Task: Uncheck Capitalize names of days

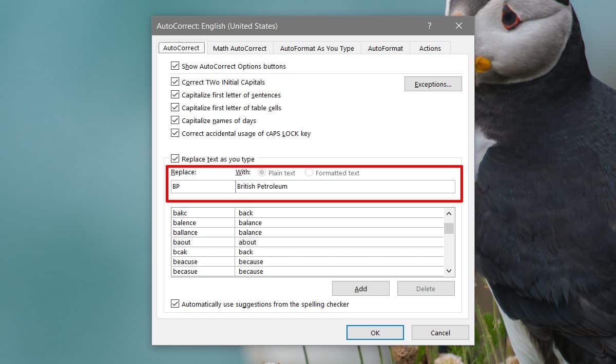Action: [175, 120]
